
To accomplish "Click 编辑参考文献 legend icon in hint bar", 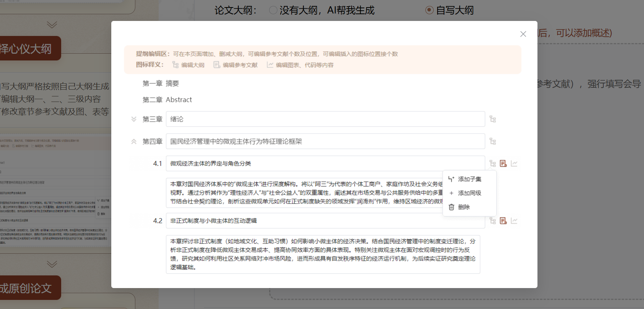I will pyautogui.click(x=217, y=65).
